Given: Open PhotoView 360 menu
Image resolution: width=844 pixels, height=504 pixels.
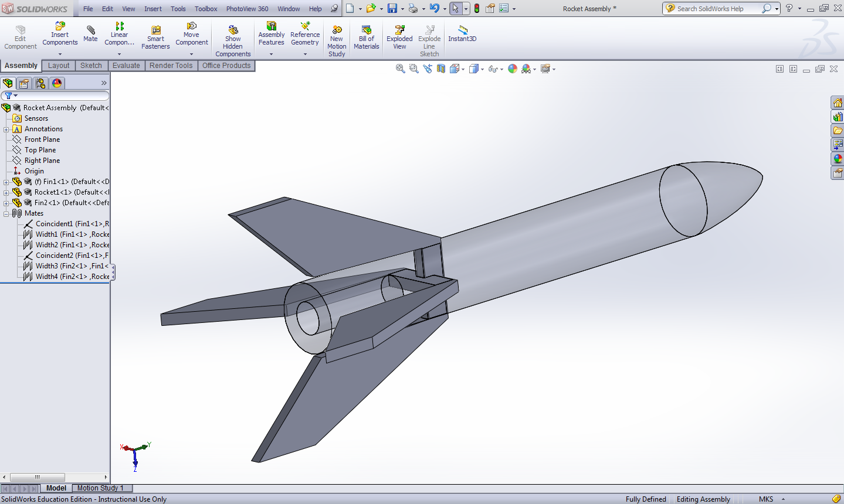Looking at the screenshot, I should [x=247, y=9].
